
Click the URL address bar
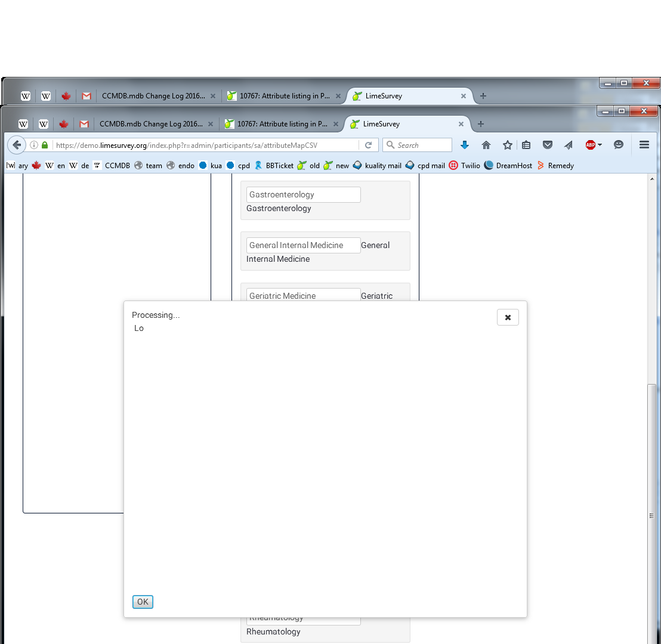tap(206, 145)
